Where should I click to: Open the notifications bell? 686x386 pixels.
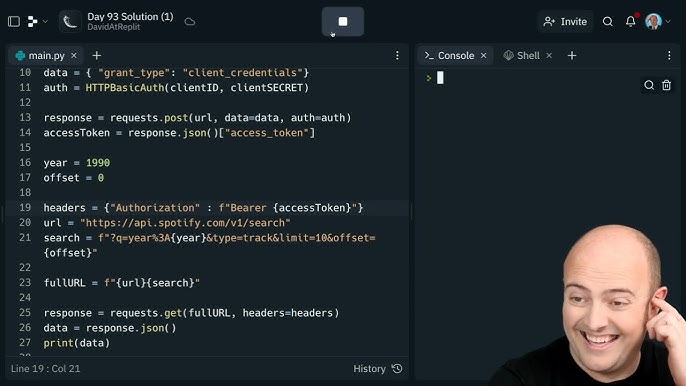click(x=630, y=21)
